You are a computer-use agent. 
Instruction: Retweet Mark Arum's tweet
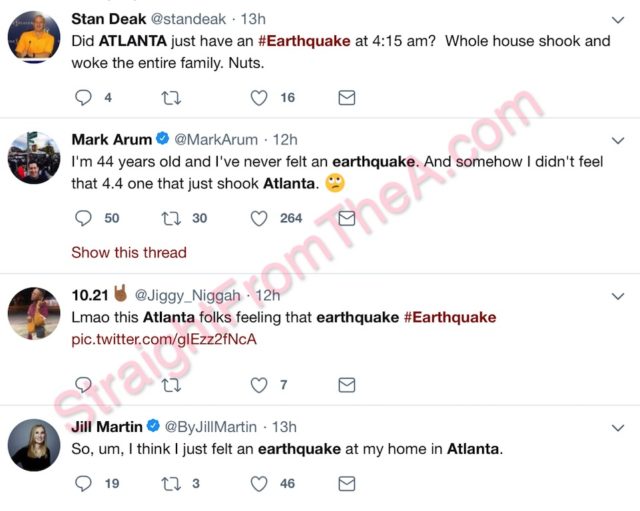pos(171,218)
